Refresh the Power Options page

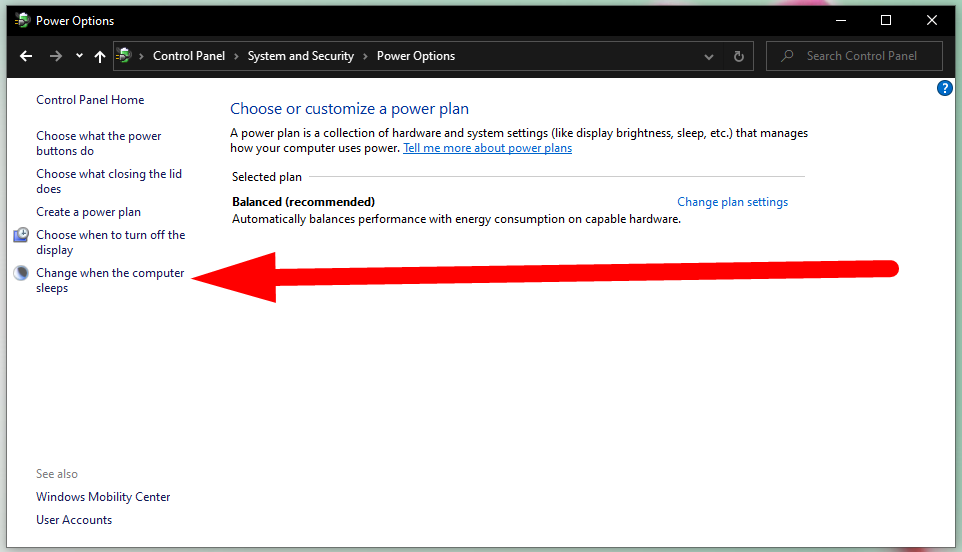coord(739,56)
